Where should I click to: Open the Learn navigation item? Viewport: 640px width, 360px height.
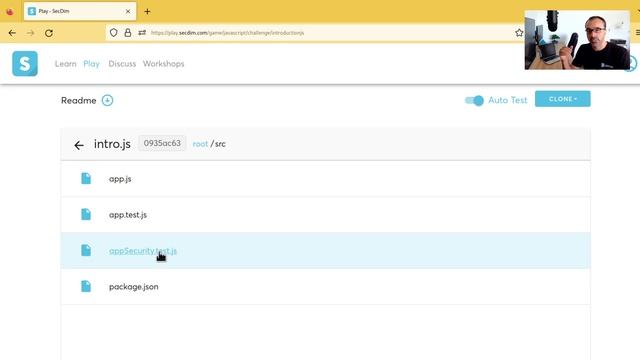(66, 64)
